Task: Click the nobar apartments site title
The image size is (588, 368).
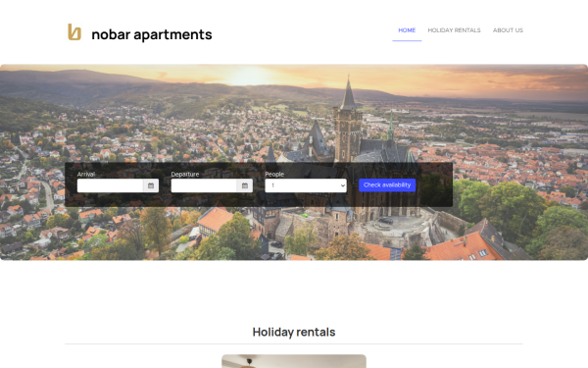Action: 152,34
